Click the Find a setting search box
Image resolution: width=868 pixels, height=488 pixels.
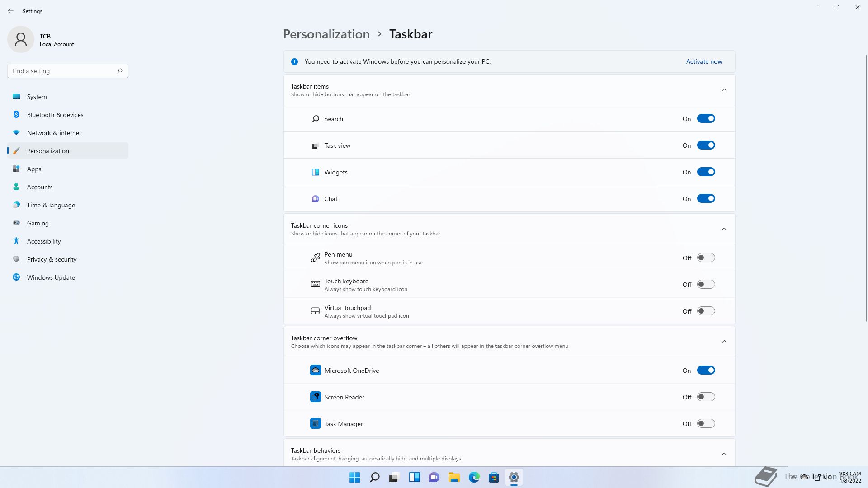pyautogui.click(x=68, y=71)
